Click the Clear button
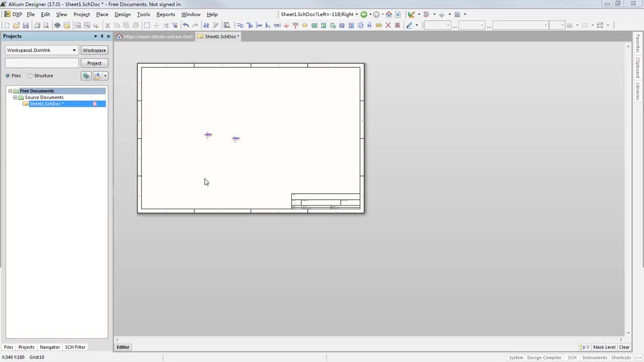Screen dimensions: 644x362 (624, 347)
